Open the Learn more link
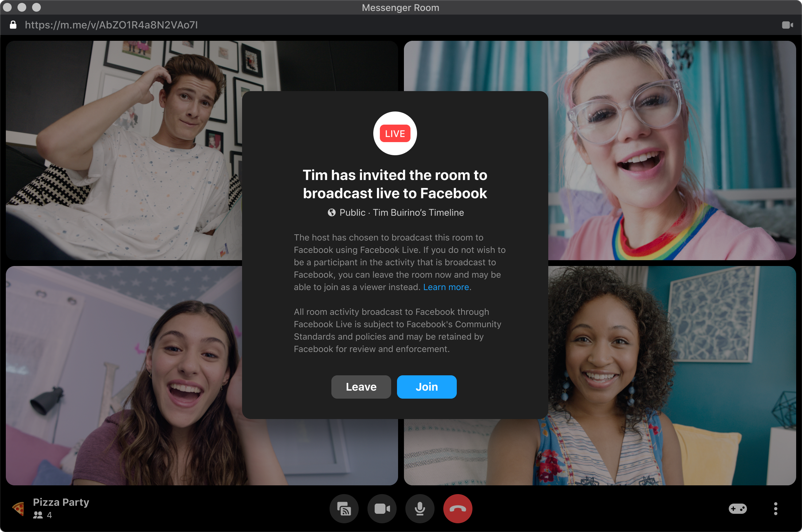Image resolution: width=802 pixels, height=532 pixels. (x=446, y=287)
